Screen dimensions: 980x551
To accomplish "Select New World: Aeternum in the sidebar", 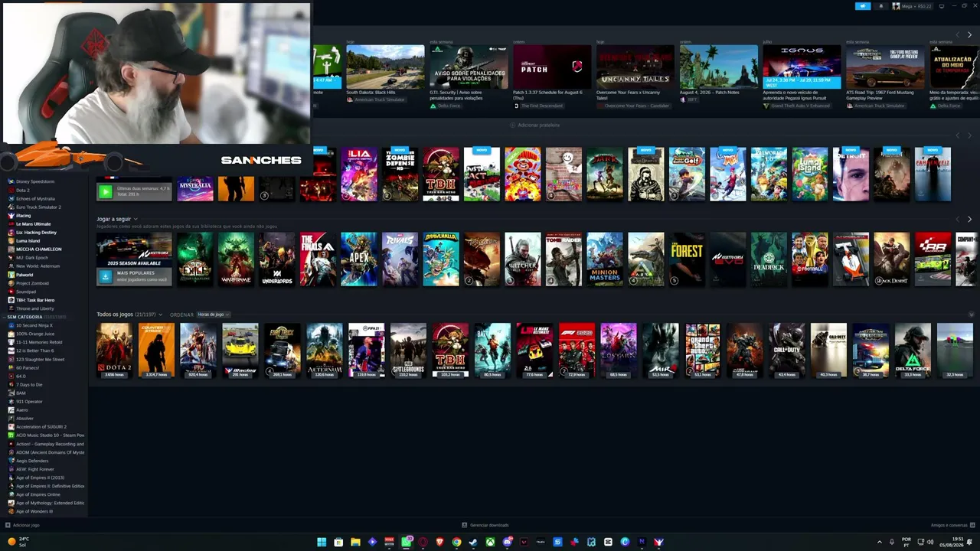I will tap(38, 266).
